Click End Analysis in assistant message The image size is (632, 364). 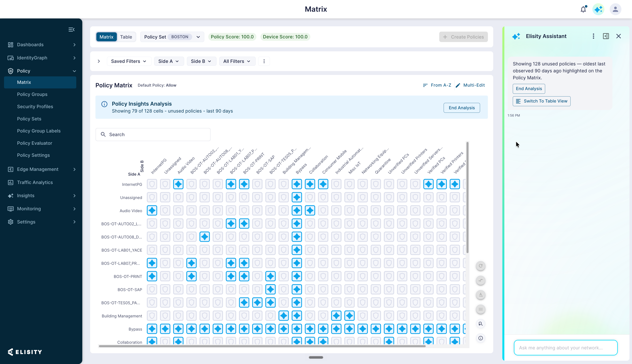(x=529, y=88)
